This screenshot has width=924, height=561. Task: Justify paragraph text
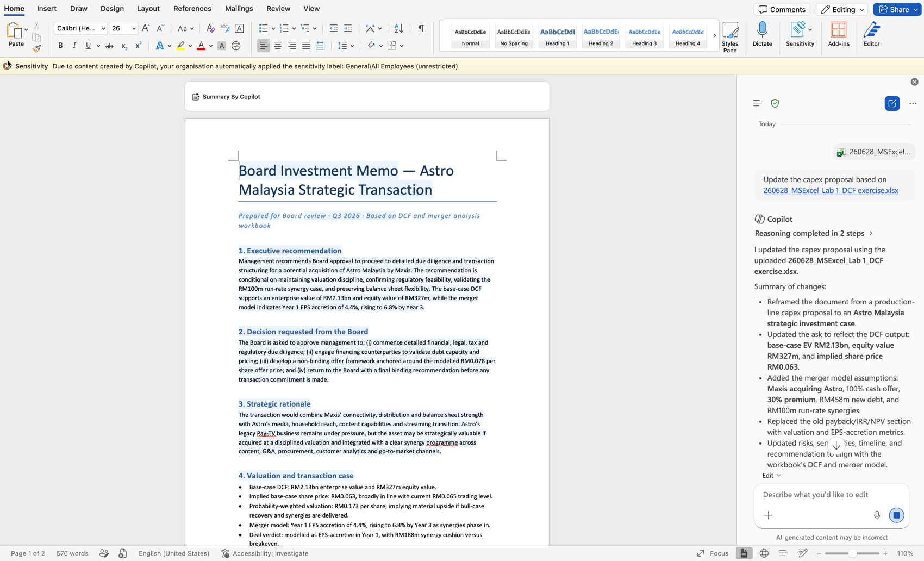point(306,46)
